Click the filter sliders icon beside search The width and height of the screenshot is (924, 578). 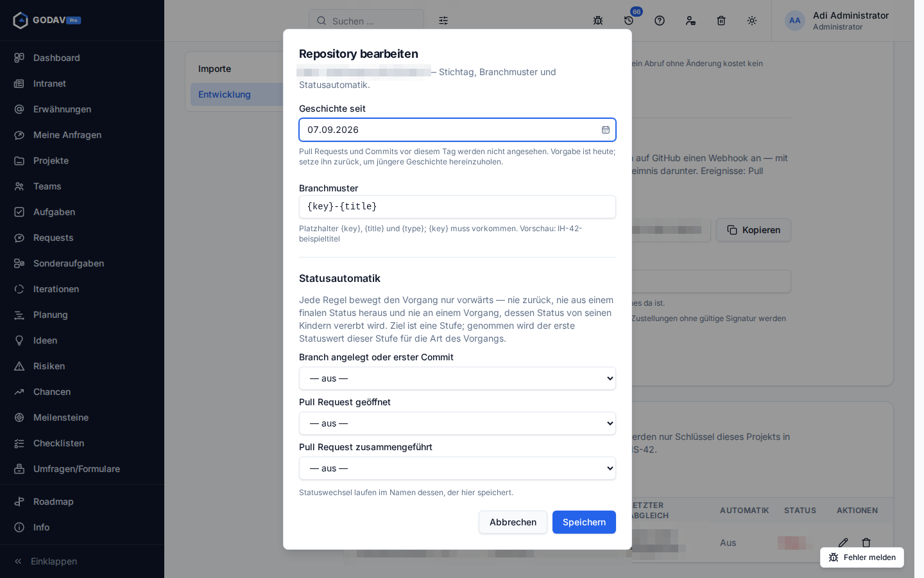click(443, 21)
